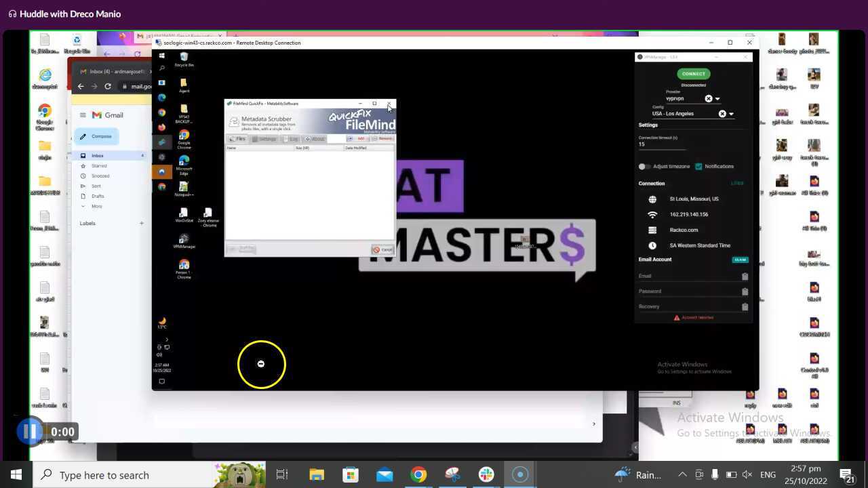The width and height of the screenshot is (868, 488).
Task: Open Notepad++ shortcut on remote desktop
Action: [x=183, y=188]
